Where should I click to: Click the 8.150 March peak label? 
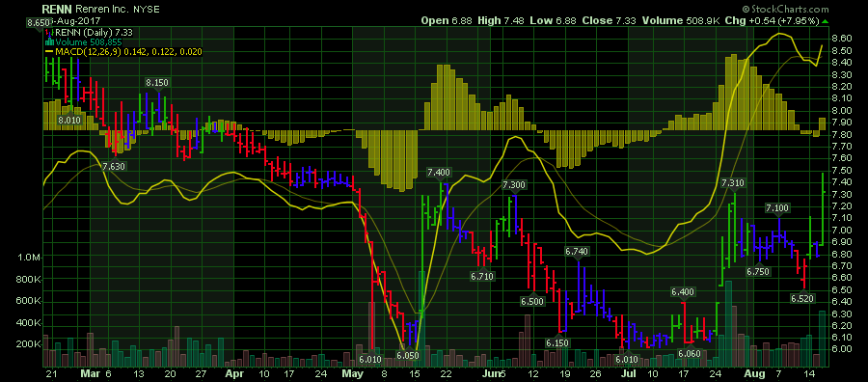point(156,82)
